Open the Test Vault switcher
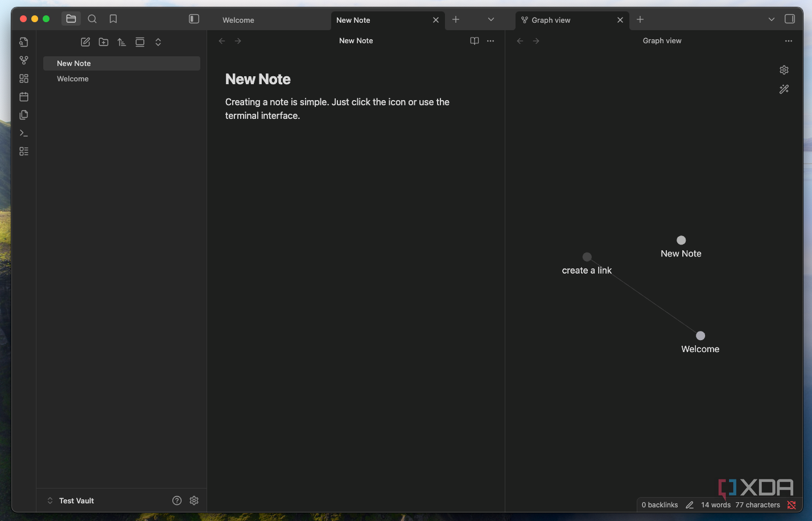Screen dimensions: 812x521 71,501
